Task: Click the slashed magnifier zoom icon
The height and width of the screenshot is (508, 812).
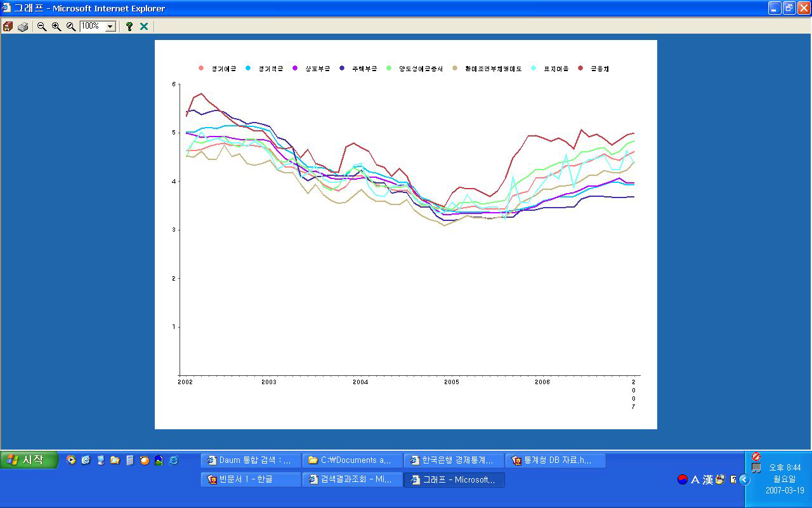Action: click(71, 27)
